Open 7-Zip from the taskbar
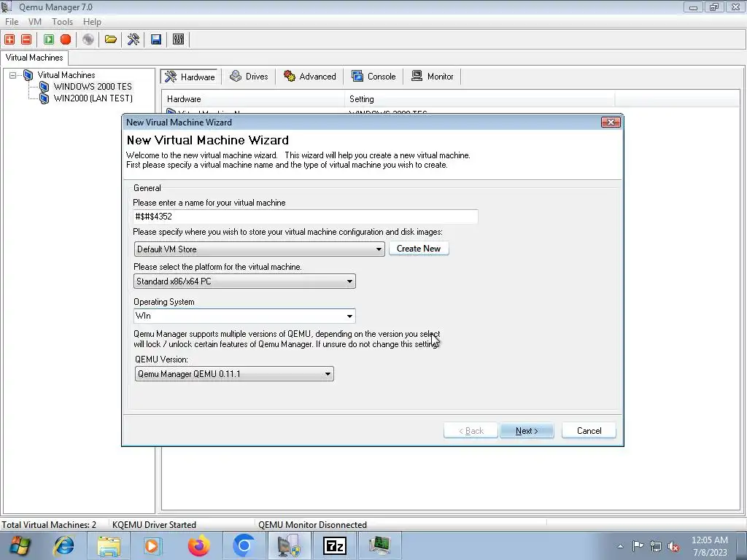This screenshot has height=560, width=747. 334,545
